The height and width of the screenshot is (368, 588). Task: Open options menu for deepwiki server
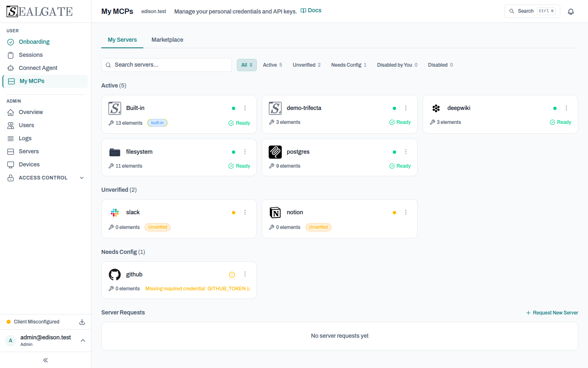tap(566, 108)
